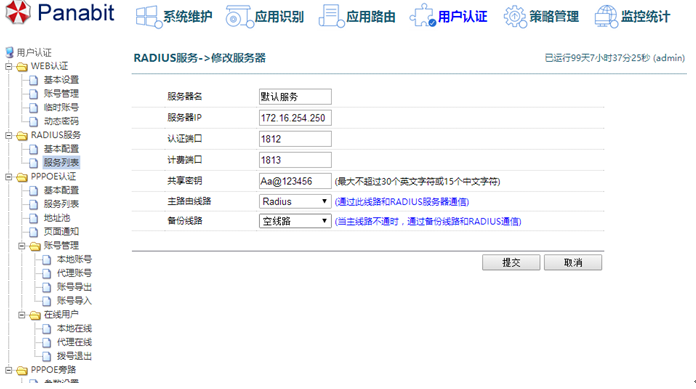Screen dimensions: 696x389
Task: Click the page icon beside 动态密码
Action: (33, 121)
